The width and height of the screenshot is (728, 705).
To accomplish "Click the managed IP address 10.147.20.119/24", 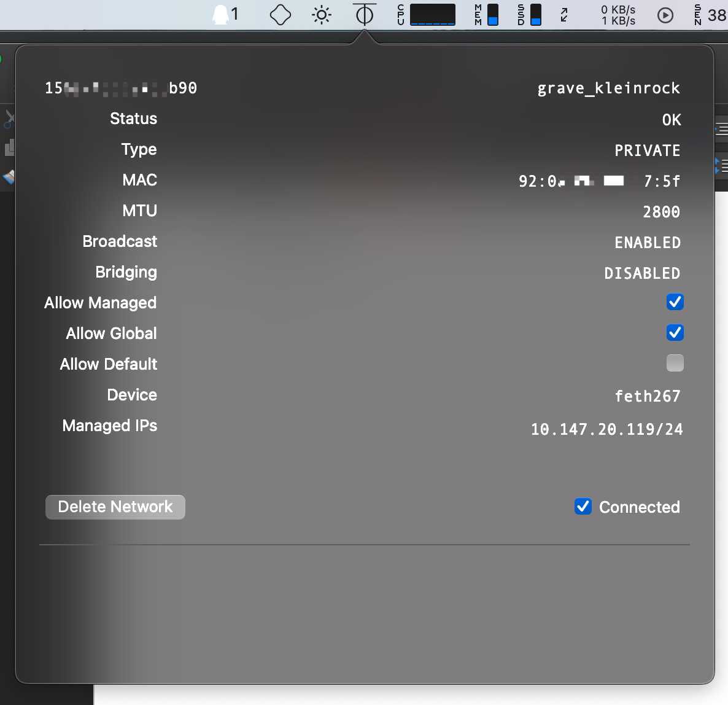I will (606, 429).
